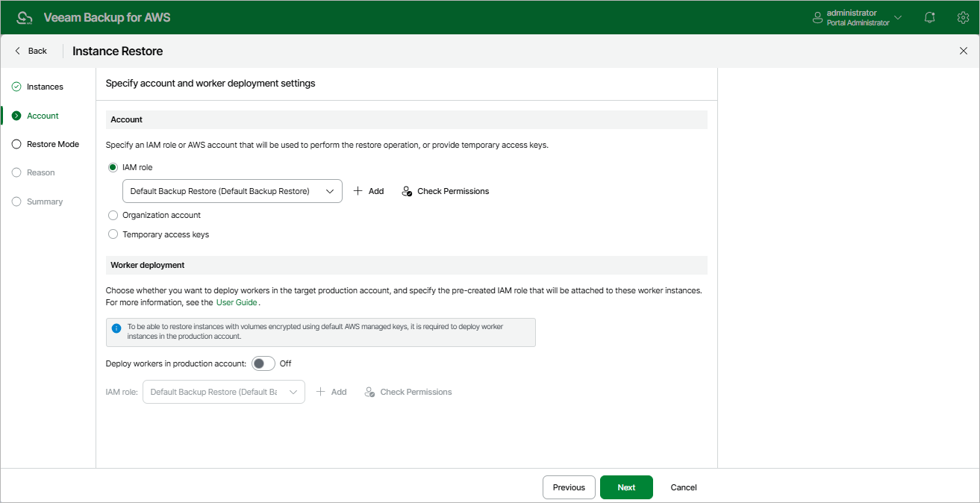Select the IAM role radio button

113,167
